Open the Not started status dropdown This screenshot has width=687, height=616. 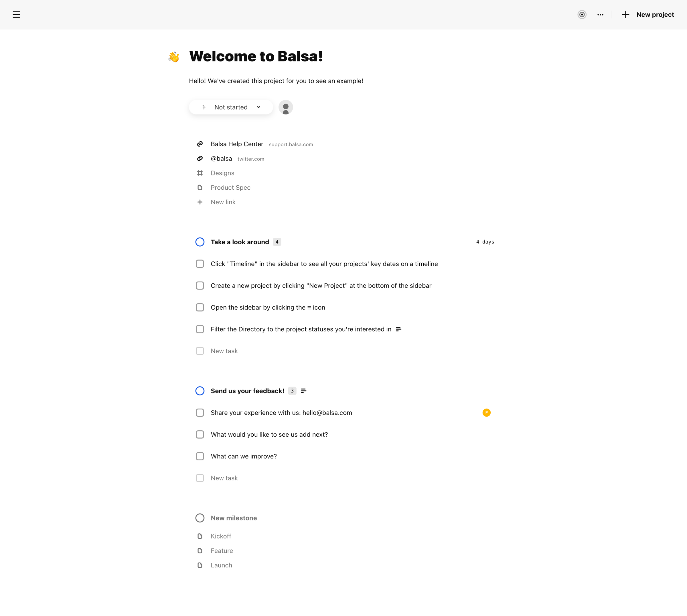coord(231,107)
